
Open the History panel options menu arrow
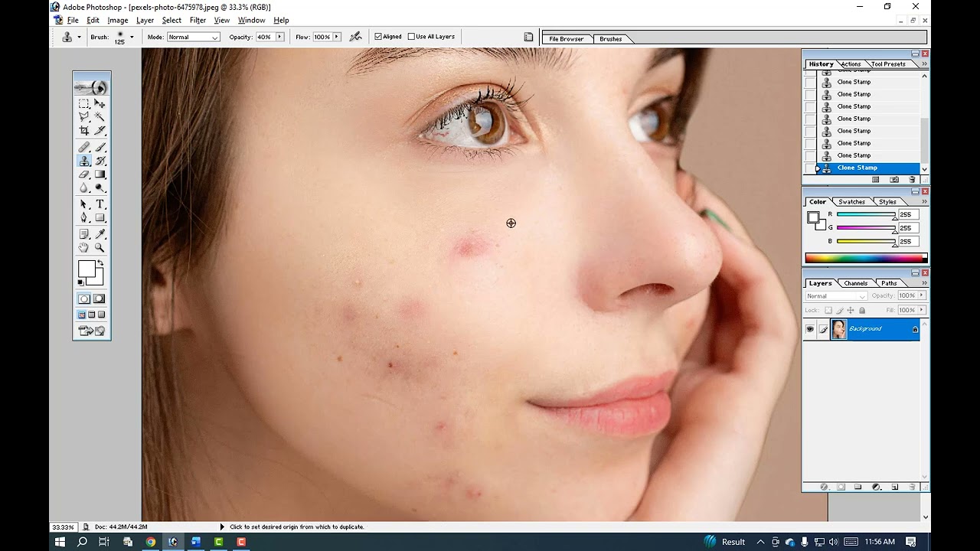(925, 64)
